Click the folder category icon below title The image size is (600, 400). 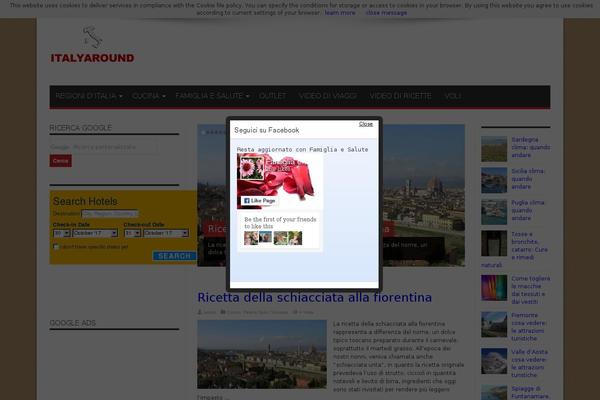point(223,312)
